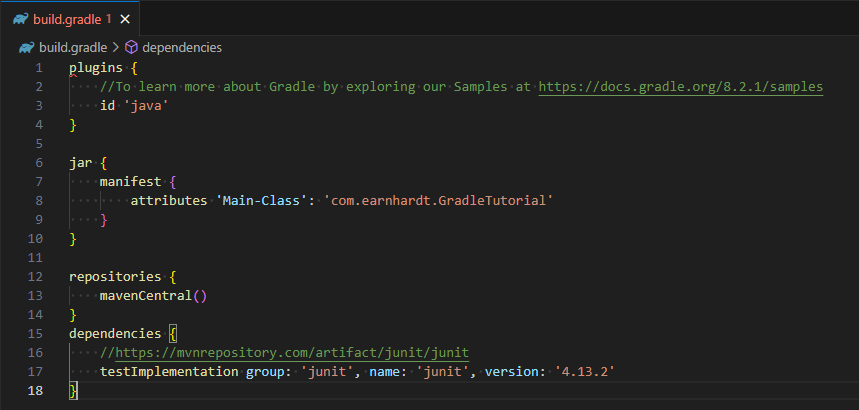The width and height of the screenshot is (859, 410).
Task: Open build.gradle breadcrumb file segment
Action: (x=73, y=48)
